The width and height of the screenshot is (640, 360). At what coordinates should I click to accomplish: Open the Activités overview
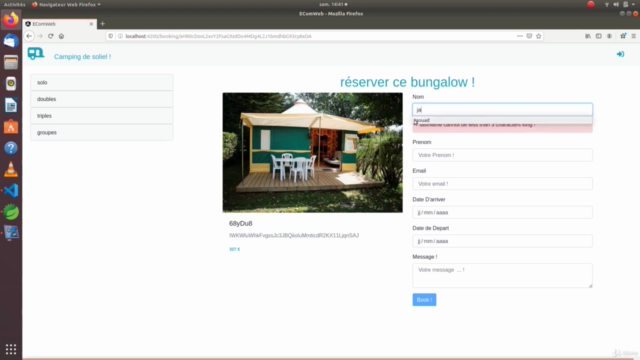pos(14,4)
